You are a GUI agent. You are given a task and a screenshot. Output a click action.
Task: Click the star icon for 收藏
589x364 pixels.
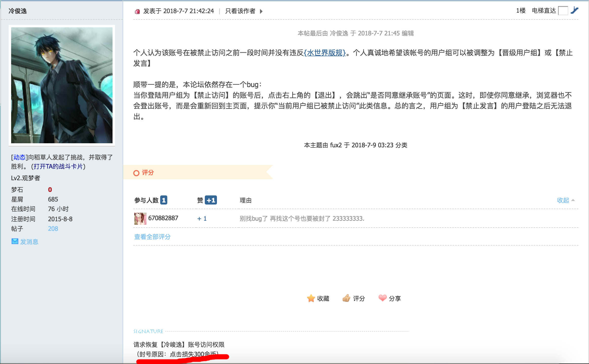[311, 298]
